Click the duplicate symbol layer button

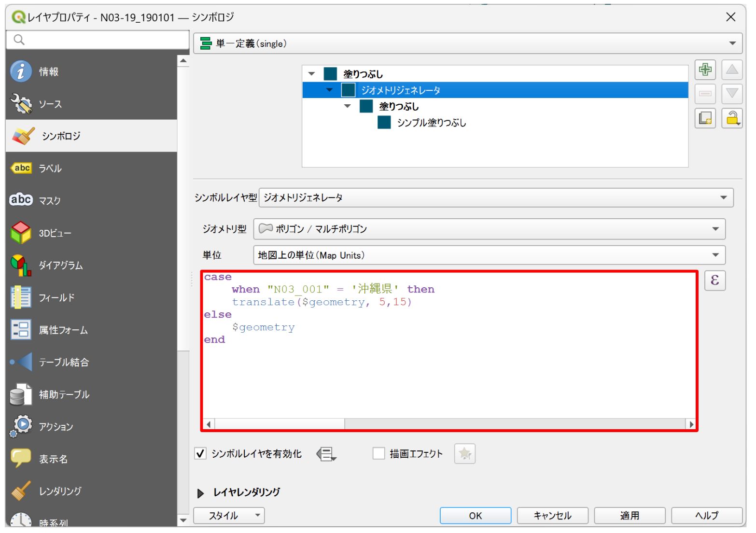coord(705,118)
